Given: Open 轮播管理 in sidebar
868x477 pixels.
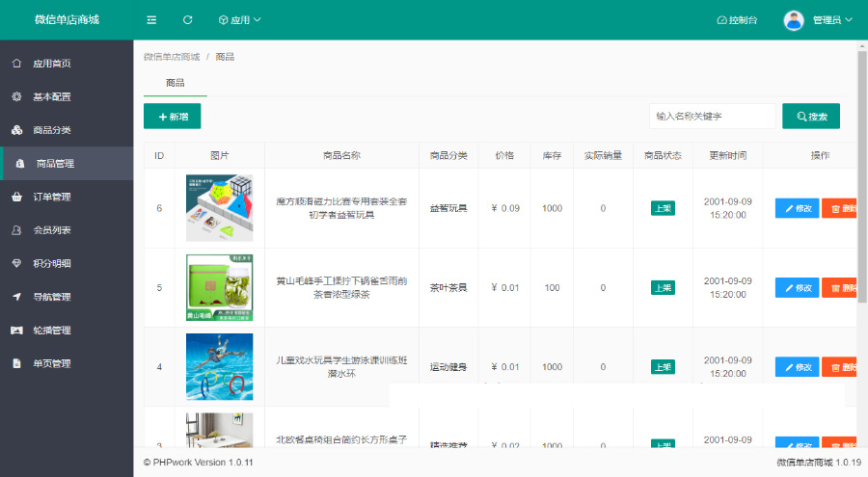Looking at the screenshot, I should click(x=52, y=330).
